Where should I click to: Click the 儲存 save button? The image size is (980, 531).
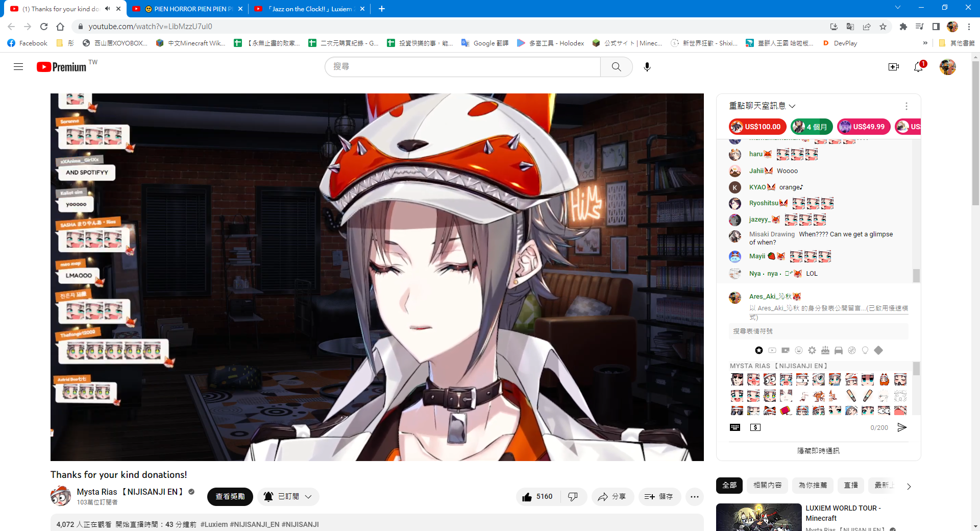[659, 497]
